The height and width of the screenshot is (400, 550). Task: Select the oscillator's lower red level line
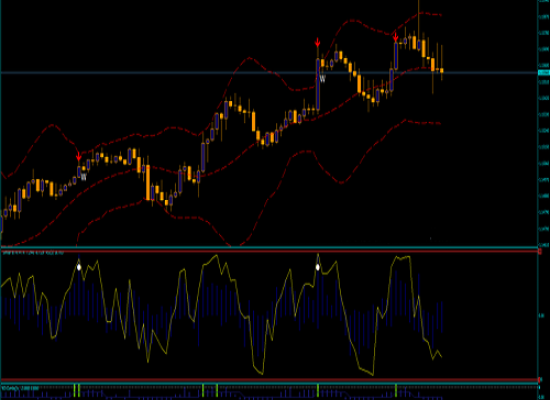(x=269, y=380)
